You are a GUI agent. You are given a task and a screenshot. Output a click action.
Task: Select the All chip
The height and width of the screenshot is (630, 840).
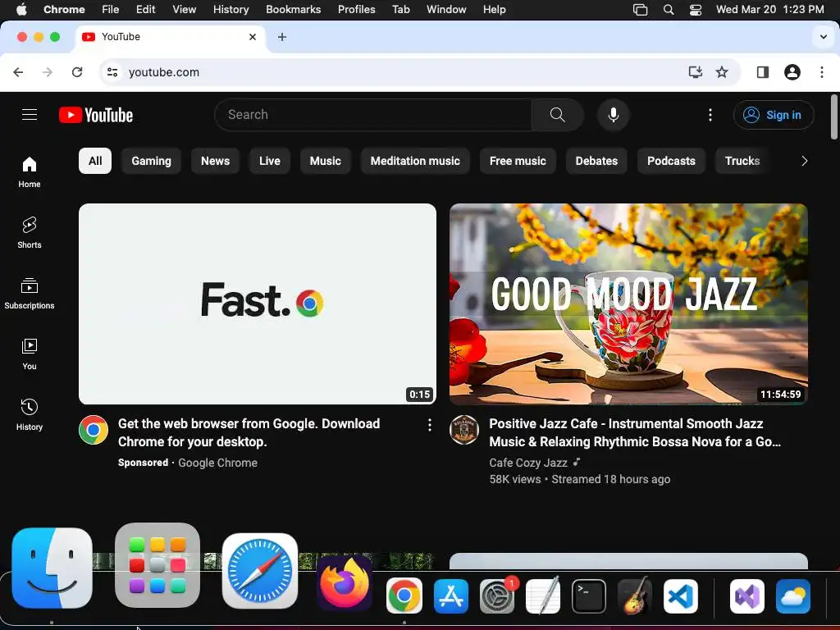[x=95, y=161]
